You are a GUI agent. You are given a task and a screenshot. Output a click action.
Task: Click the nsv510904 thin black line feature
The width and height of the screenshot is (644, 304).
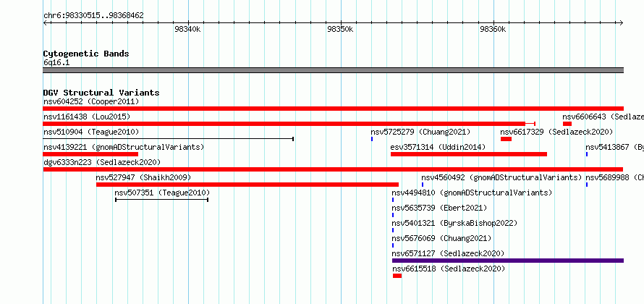(168, 139)
